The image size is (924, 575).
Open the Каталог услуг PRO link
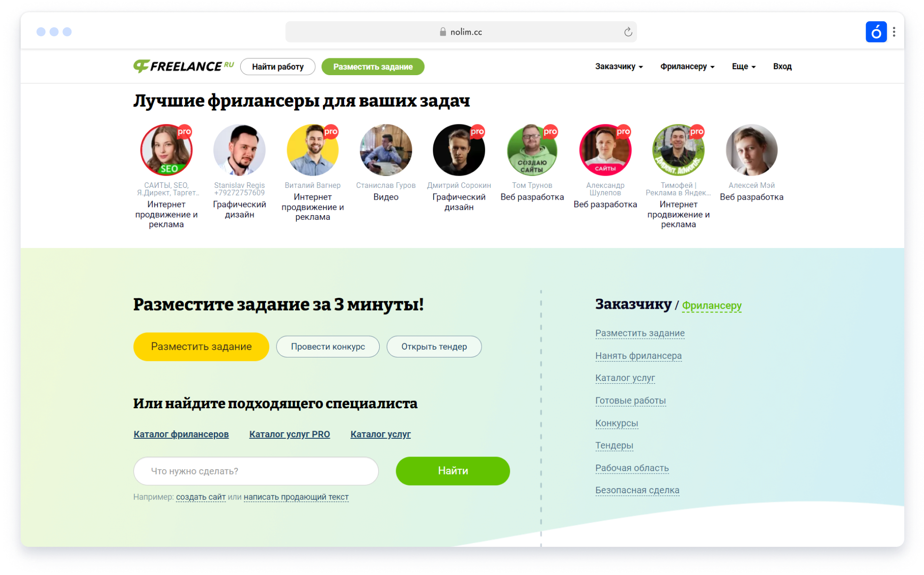290,434
